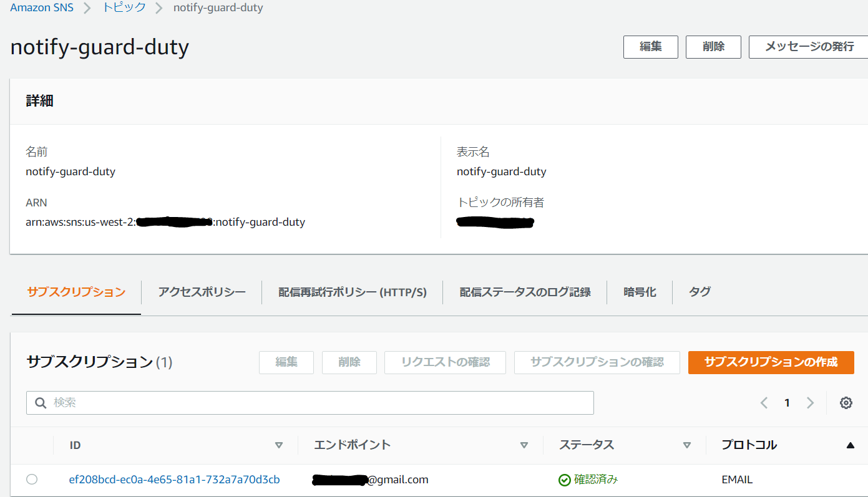Switch to the タグ tab

(699, 291)
